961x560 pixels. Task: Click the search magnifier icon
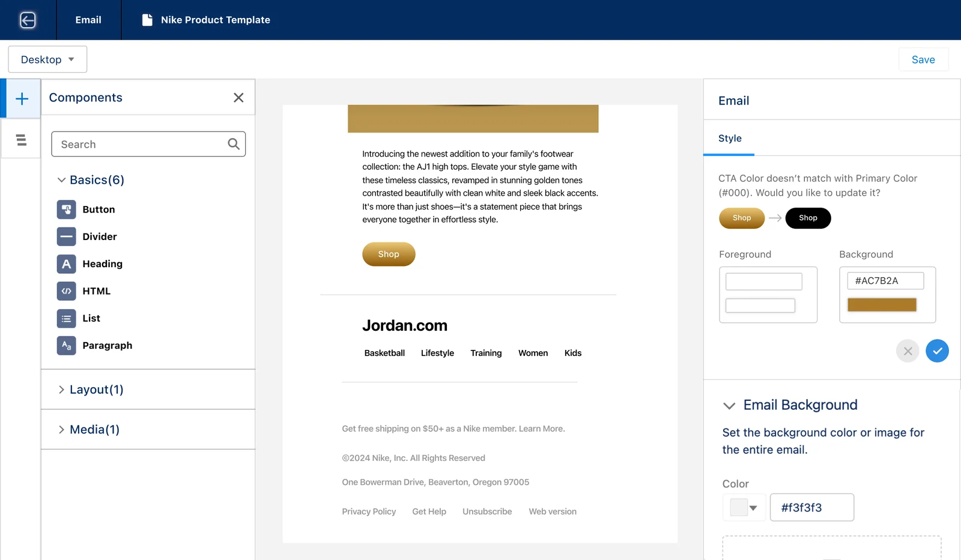234,144
